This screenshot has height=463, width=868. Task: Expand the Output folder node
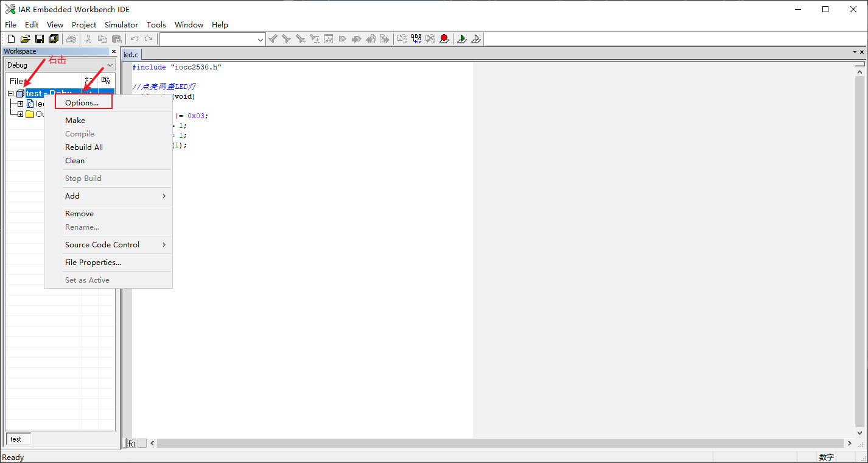[20, 114]
